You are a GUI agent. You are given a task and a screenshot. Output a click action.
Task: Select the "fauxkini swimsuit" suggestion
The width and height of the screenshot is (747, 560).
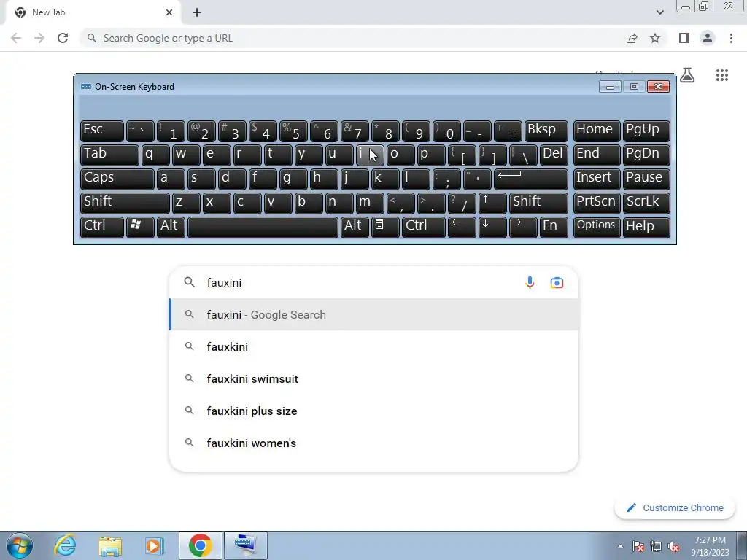pyautogui.click(x=374, y=378)
